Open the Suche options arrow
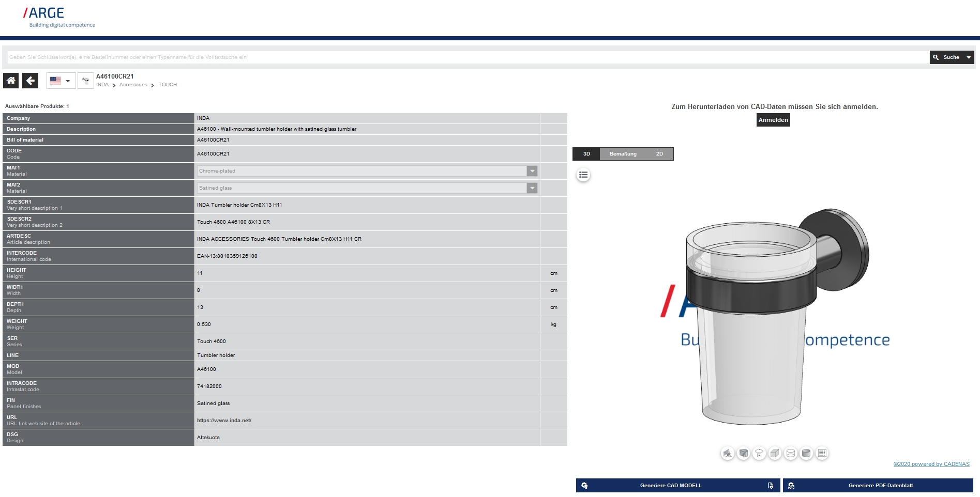980x497 pixels. point(969,57)
